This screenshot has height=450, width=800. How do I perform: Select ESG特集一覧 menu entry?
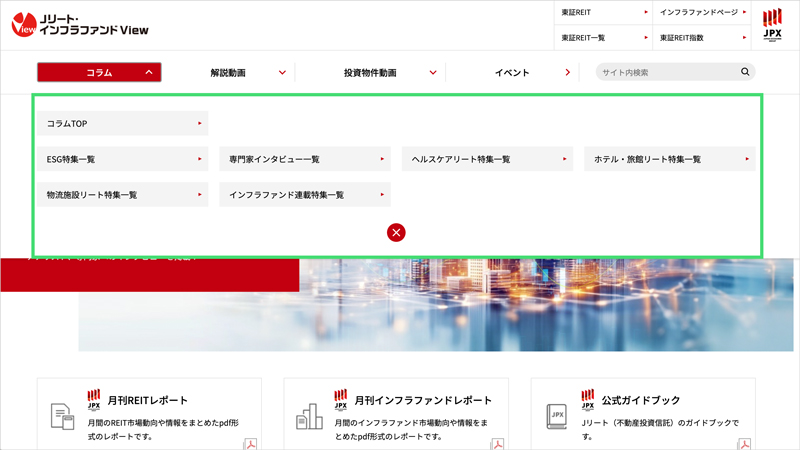click(x=122, y=159)
